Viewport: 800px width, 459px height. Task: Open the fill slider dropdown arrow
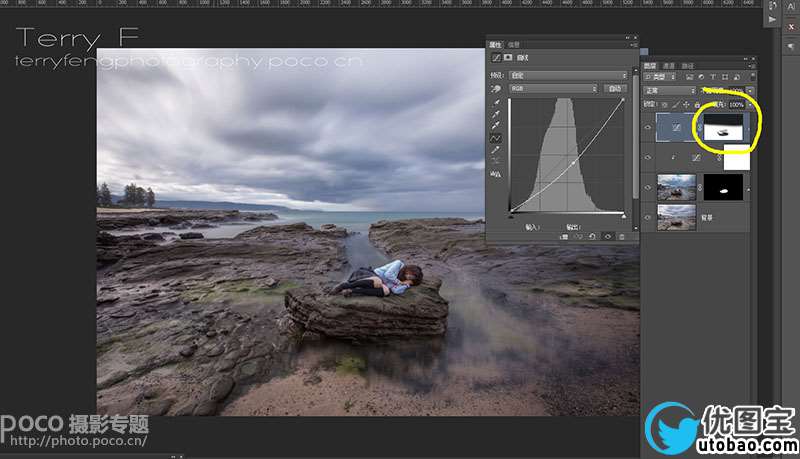tap(750, 105)
